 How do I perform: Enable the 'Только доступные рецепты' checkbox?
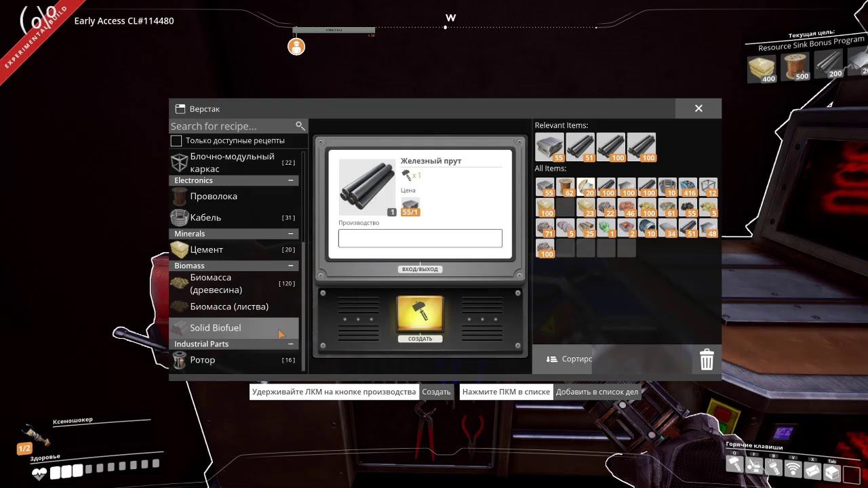tap(176, 141)
